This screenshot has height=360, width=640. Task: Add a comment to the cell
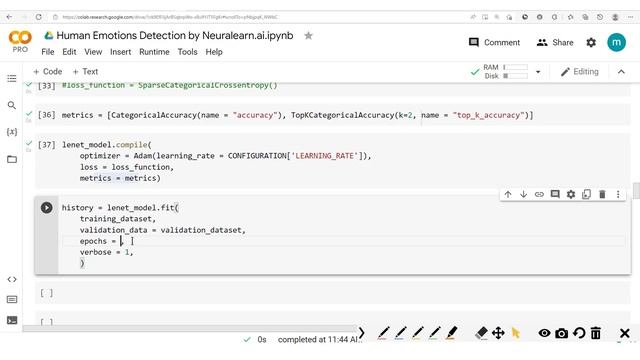[555, 194]
